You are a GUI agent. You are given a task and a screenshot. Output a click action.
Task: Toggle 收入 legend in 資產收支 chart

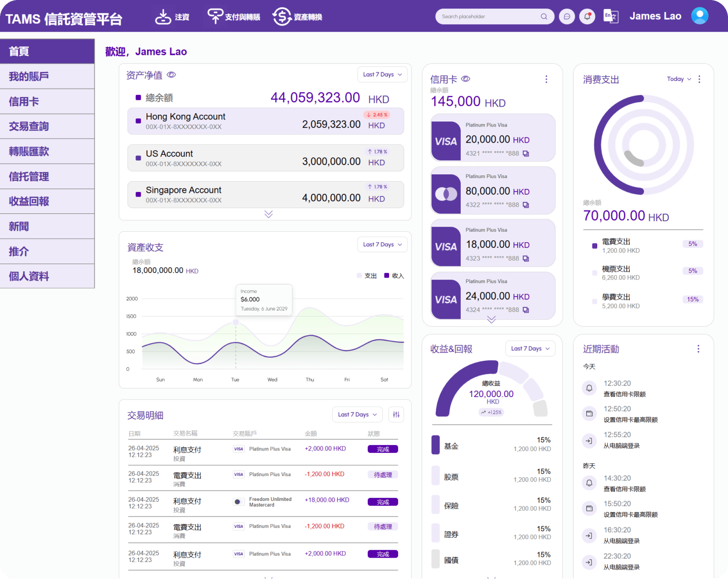pos(394,276)
